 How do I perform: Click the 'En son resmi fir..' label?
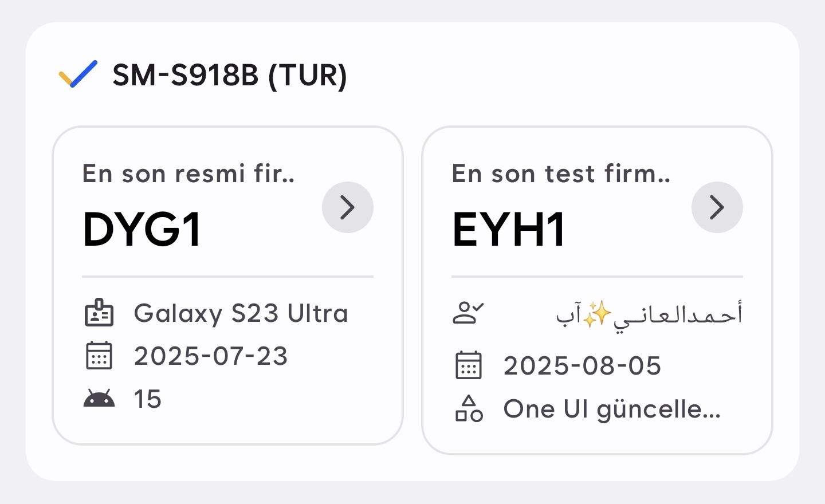click(188, 174)
